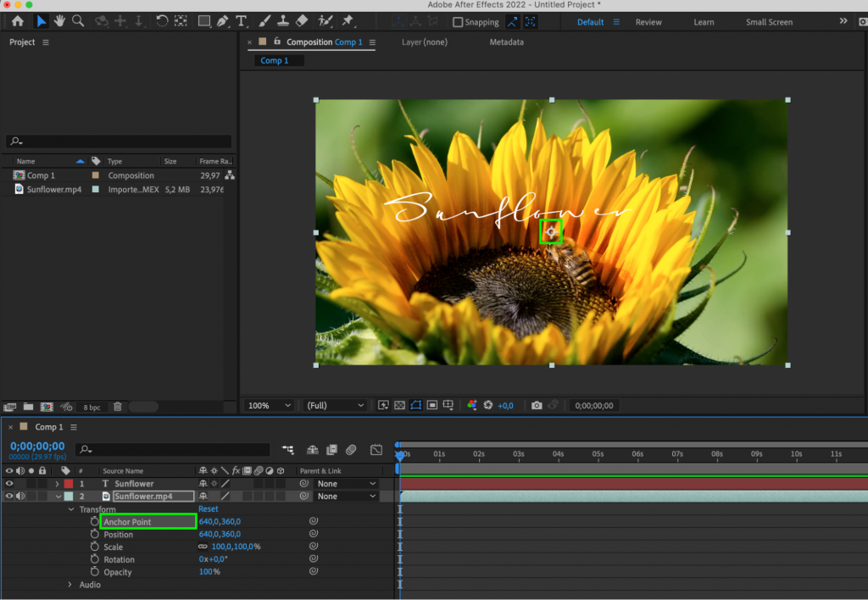Image resolution: width=868 pixels, height=600 pixels.
Task: Collapse the Transform group of Sunflower.mp4
Action: tap(71, 509)
